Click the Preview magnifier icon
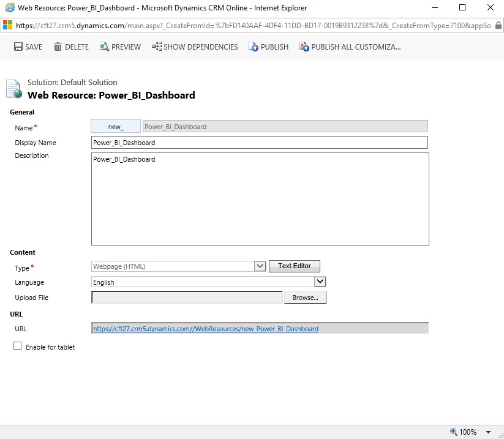The height and width of the screenshot is (439, 504). (x=104, y=47)
